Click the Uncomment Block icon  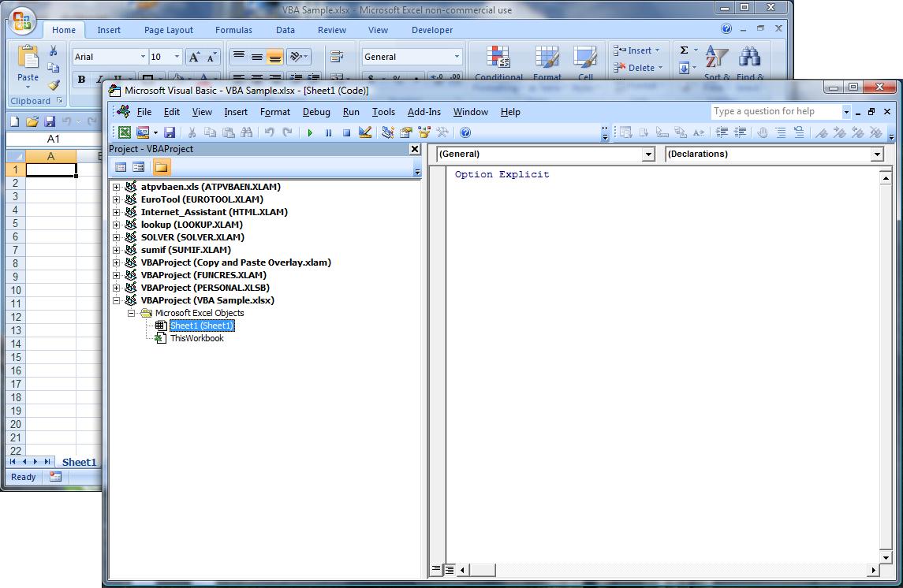coord(800,133)
